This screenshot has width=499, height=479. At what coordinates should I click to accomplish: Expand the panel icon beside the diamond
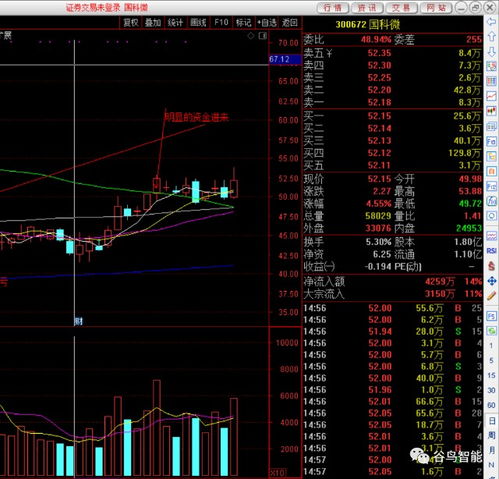[x=263, y=36]
